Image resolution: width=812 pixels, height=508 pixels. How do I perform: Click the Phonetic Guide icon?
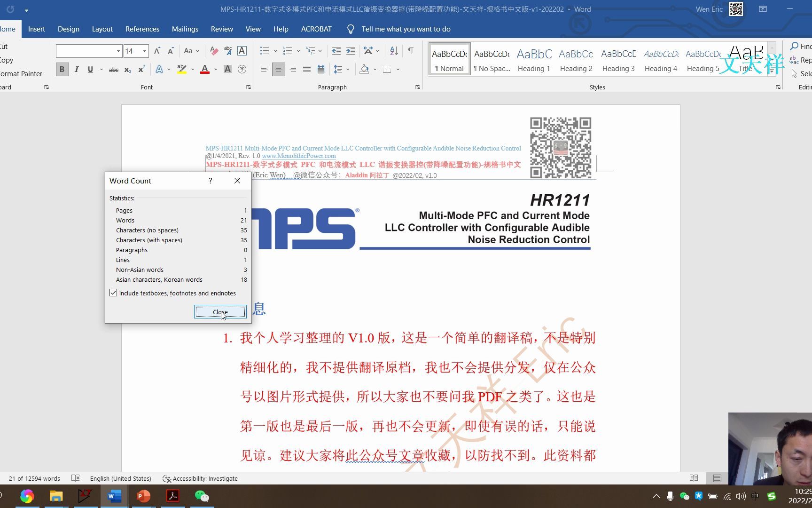tap(228, 50)
